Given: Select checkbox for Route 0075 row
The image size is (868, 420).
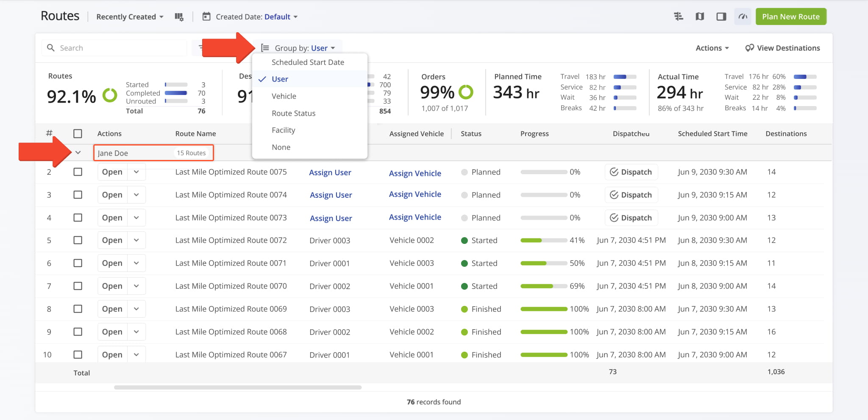Looking at the screenshot, I should point(78,172).
